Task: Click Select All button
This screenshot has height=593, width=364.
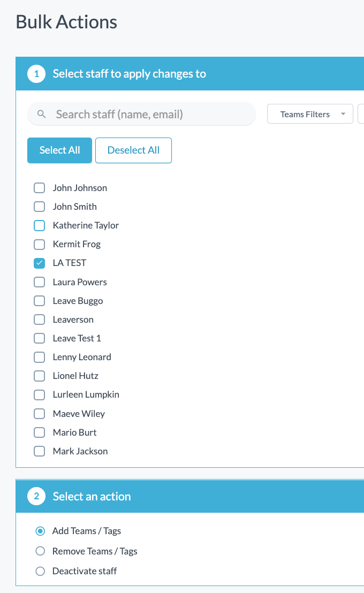Action: click(x=59, y=150)
